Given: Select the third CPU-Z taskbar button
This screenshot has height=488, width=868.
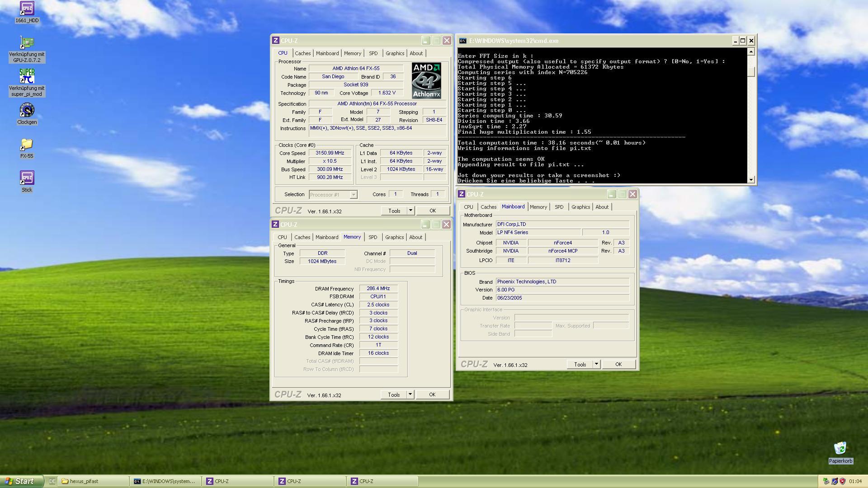Looking at the screenshot, I should (383, 481).
